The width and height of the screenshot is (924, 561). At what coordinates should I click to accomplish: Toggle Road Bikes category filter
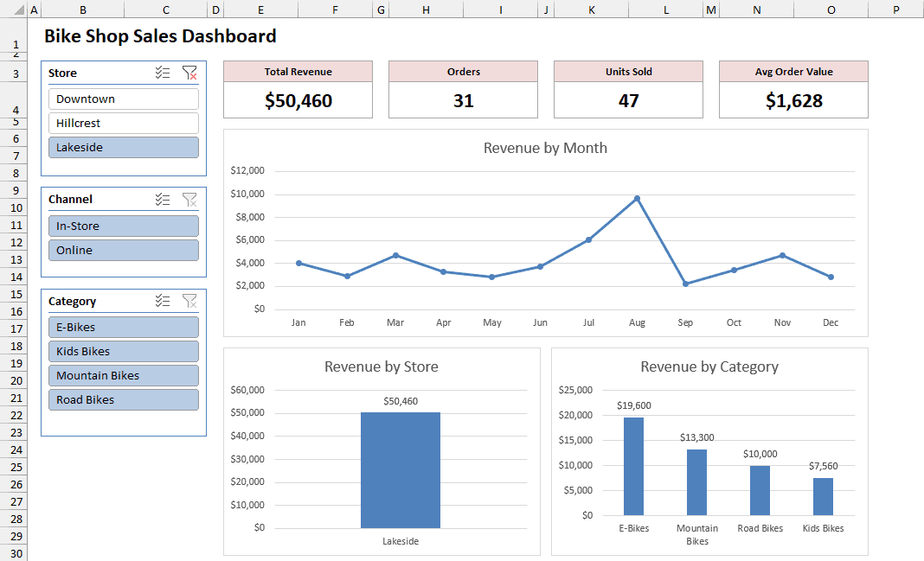(x=124, y=399)
